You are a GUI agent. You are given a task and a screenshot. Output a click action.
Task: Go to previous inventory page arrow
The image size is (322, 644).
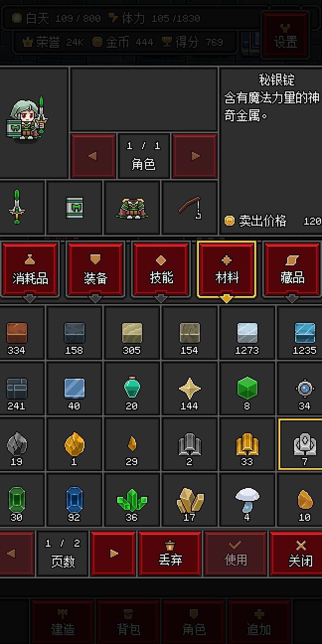coord(12,553)
